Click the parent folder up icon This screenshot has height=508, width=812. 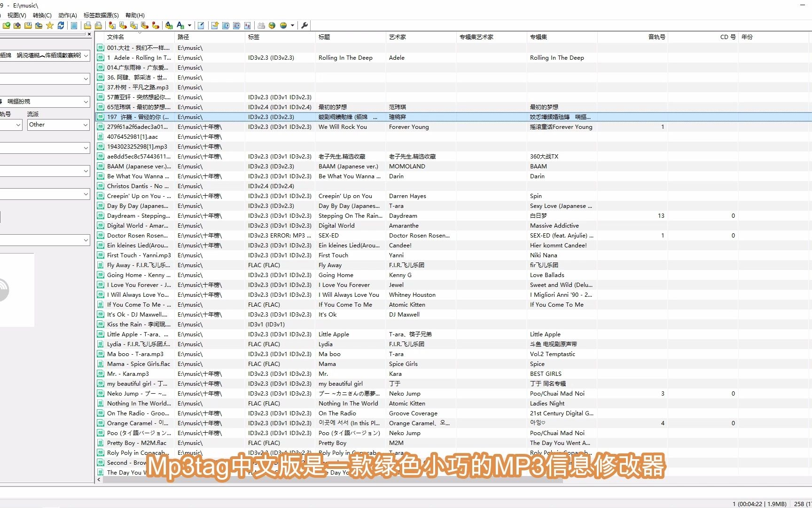(x=39, y=25)
